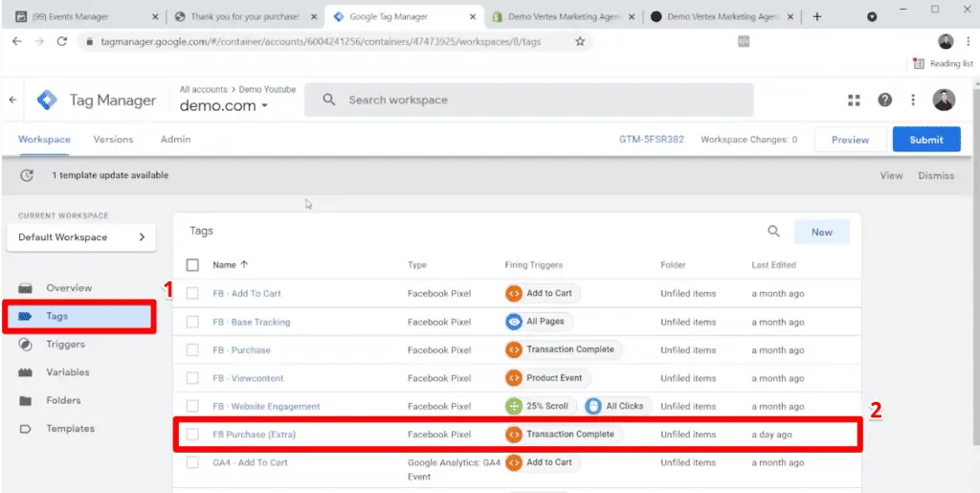Screen dimensions: 980x493
Task: Open Google apps grid icon
Action: tap(854, 100)
